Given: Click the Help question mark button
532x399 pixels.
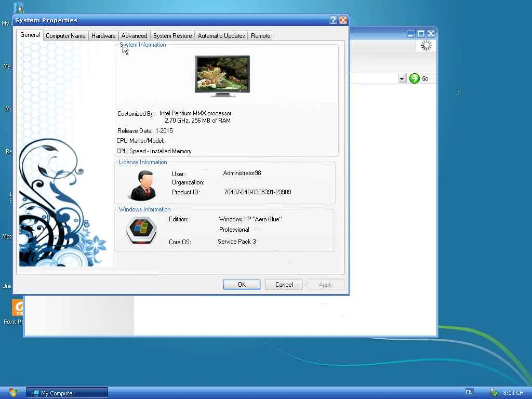Looking at the screenshot, I should (333, 20).
